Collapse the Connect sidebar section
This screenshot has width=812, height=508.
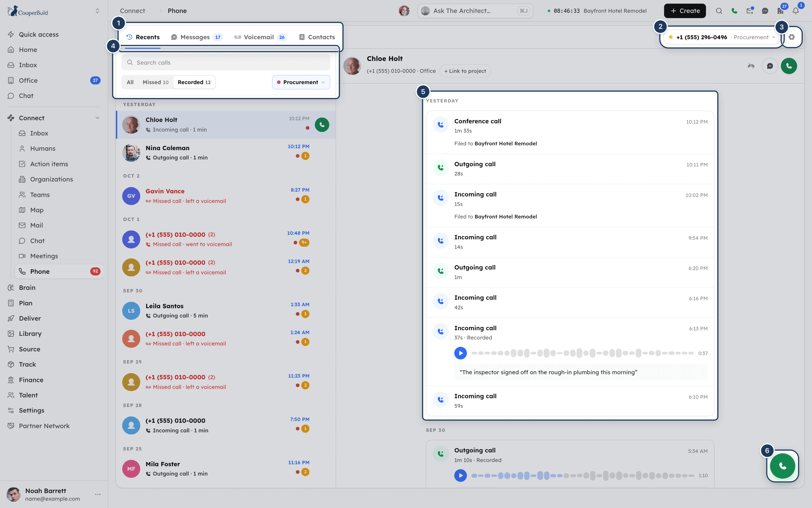97,118
